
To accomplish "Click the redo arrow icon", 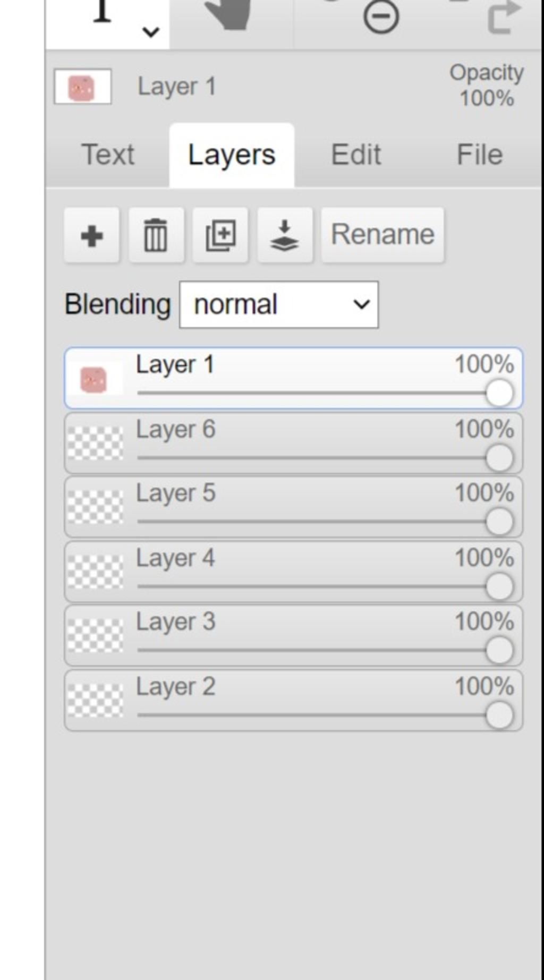I will pos(503,17).
